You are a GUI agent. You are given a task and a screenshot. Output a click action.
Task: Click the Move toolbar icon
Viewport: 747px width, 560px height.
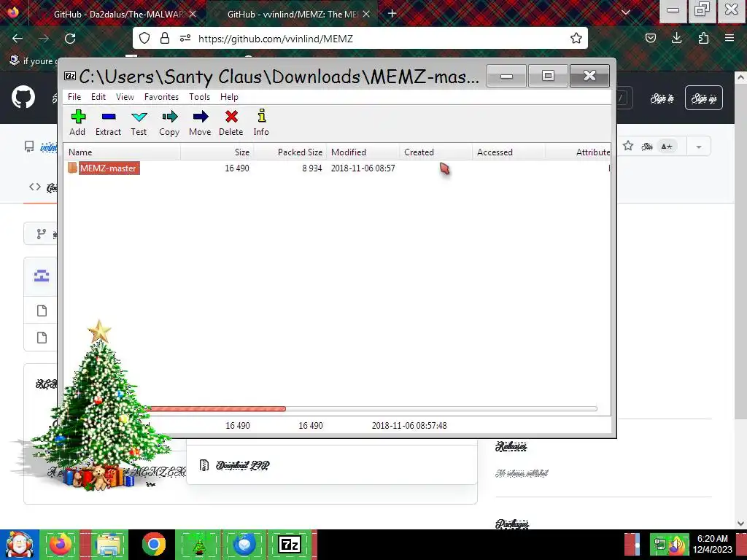(200, 122)
